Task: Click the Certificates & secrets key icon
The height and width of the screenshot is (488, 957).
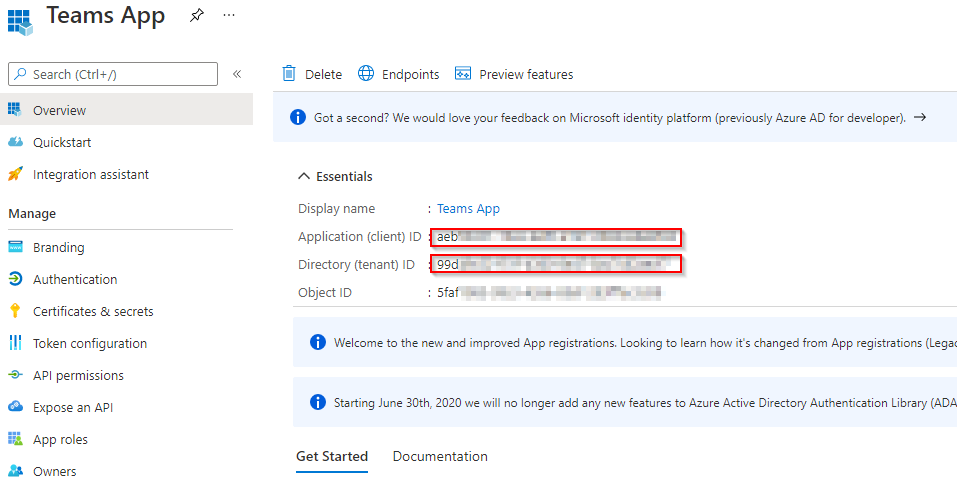Action: click(15, 311)
